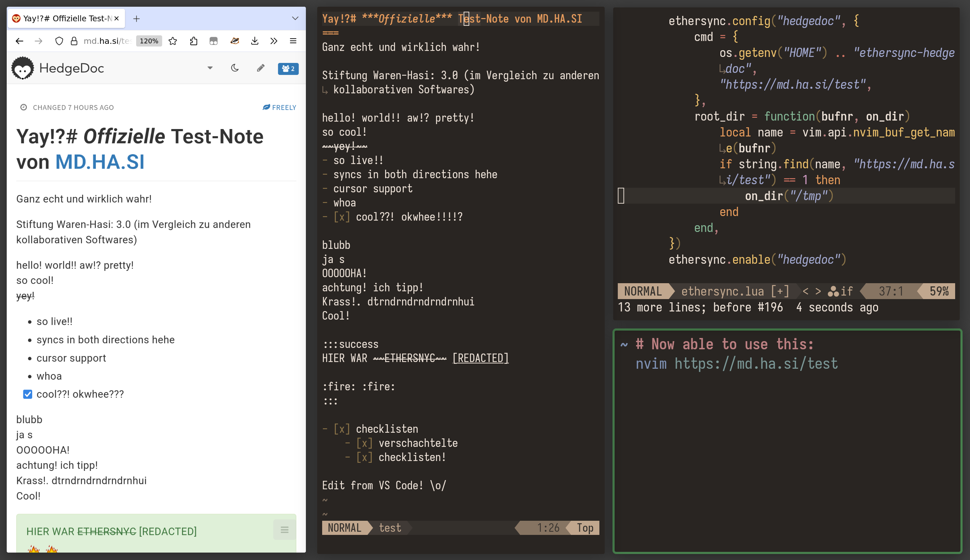Click the FREELY permission label
The height and width of the screenshot is (560, 970).
coord(279,107)
